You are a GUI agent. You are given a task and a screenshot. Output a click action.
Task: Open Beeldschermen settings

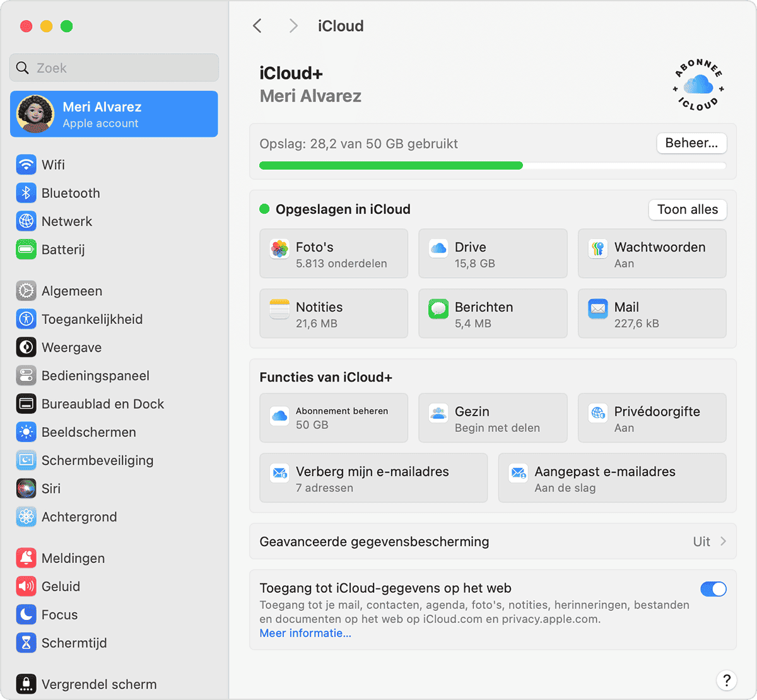tap(76, 432)
